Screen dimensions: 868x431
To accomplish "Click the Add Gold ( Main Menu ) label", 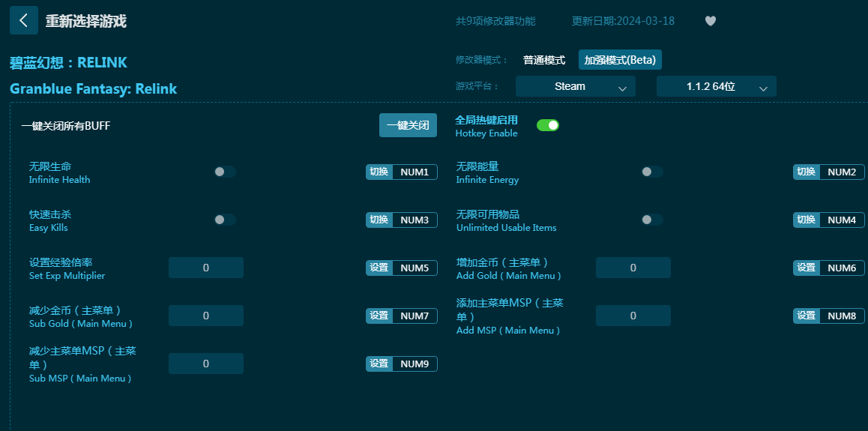I will pyautogui.click(x=509, y=276).
